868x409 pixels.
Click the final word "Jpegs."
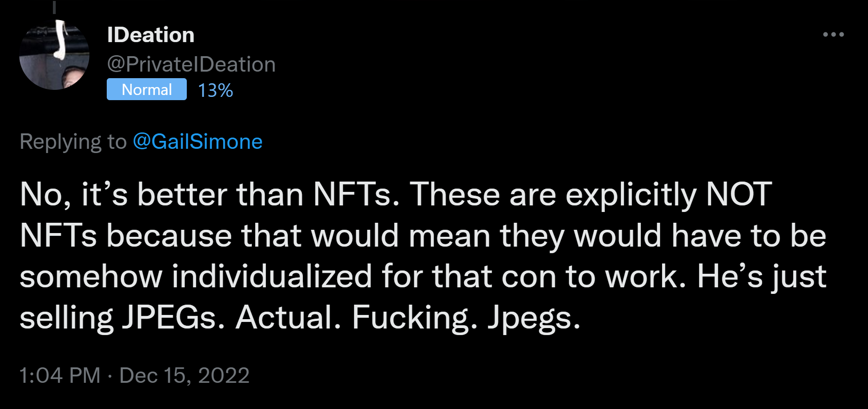coord(534,318)
